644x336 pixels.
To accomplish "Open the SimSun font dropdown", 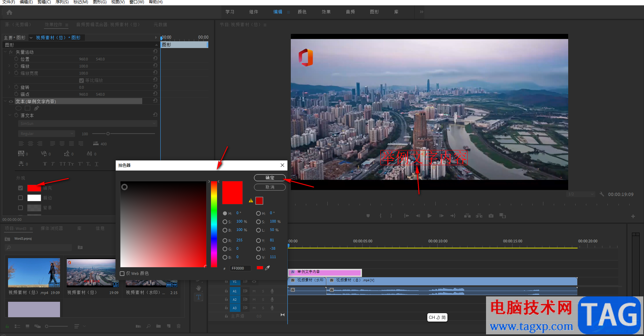I will click(88, 124).
